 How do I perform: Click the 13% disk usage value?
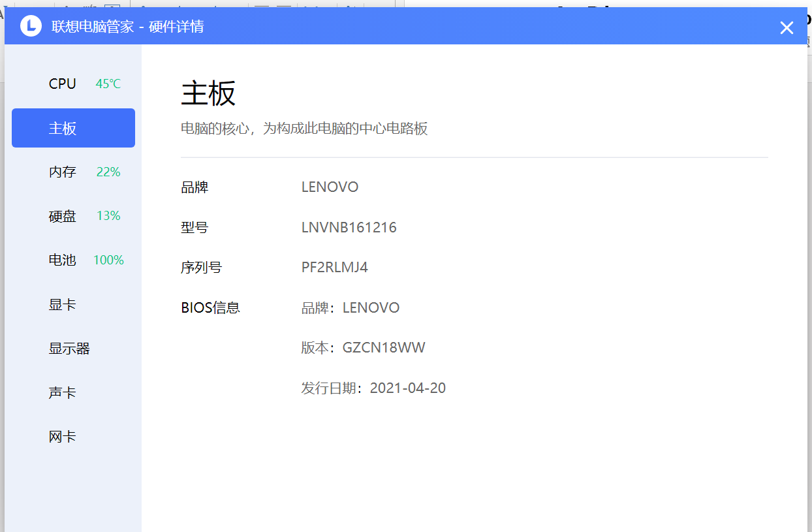(x=108, y=216)
